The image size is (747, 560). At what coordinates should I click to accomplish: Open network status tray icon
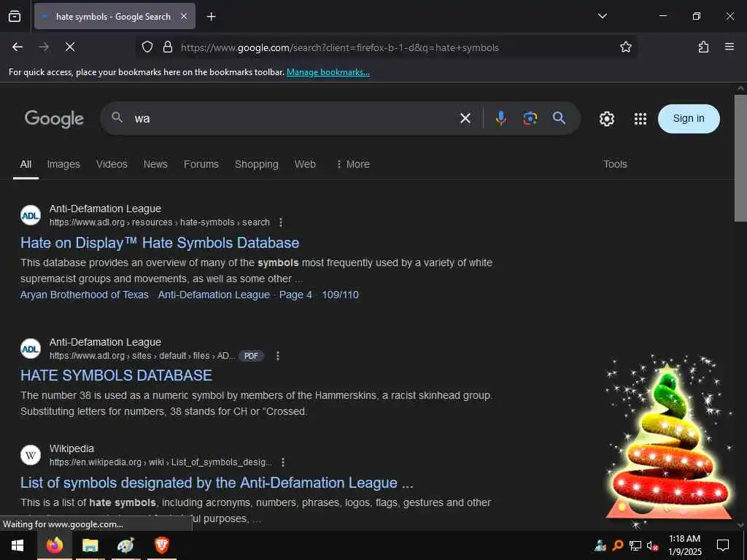(x=635, y=545)
